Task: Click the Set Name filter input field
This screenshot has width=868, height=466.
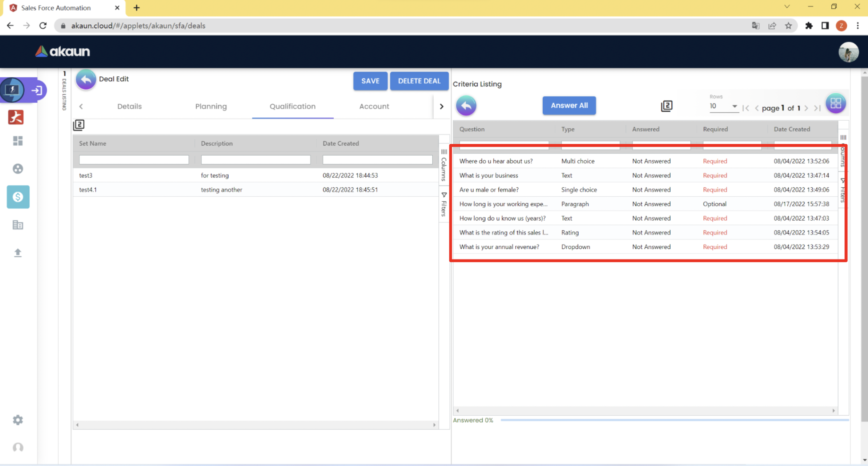Action: click(x=134, y=160)
